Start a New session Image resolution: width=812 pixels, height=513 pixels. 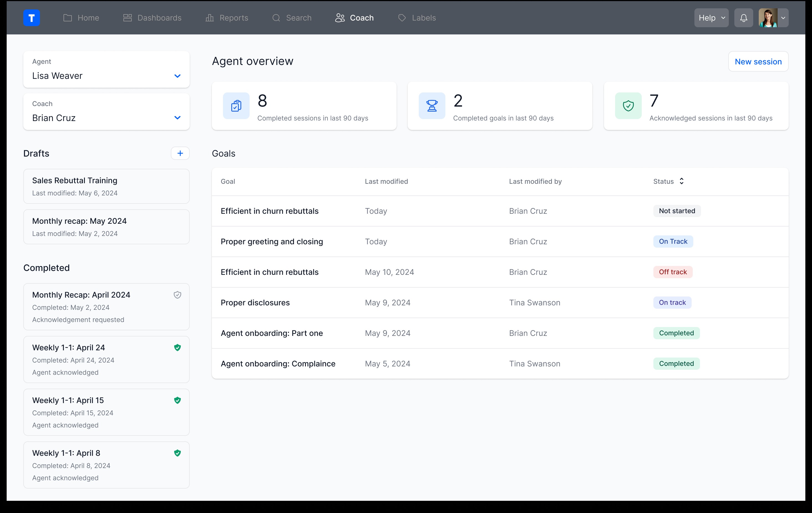pyautogui.click(x=758, y=62)
